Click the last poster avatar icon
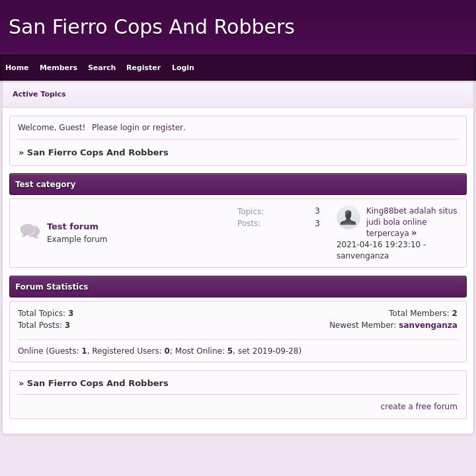 [x=348, y=218]
